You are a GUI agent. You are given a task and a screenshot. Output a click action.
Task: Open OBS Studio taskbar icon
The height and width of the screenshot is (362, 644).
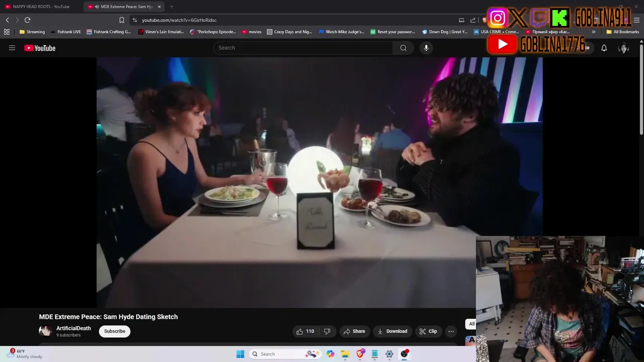(x=405, y=354)
